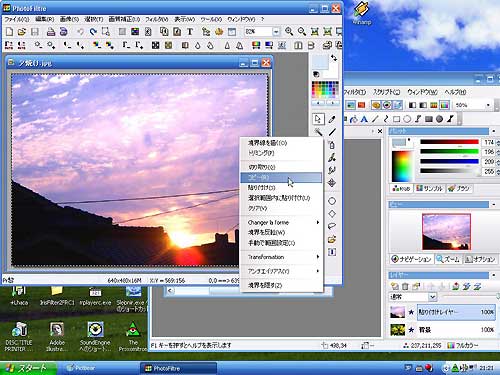This screenshot has height=375, width=500.
Task: Select the magic wand tool
Action: coord(318,132)
